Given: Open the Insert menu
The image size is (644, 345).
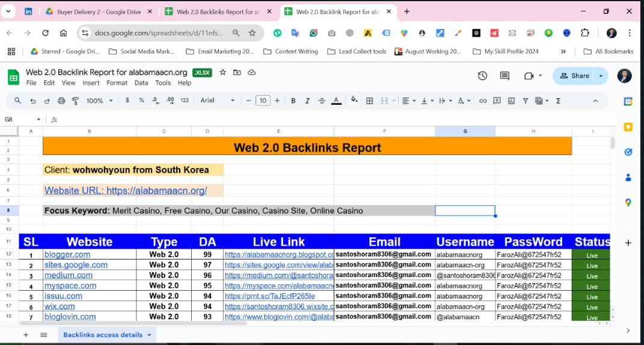Looking at the screenshot, I should pos(91,83).
